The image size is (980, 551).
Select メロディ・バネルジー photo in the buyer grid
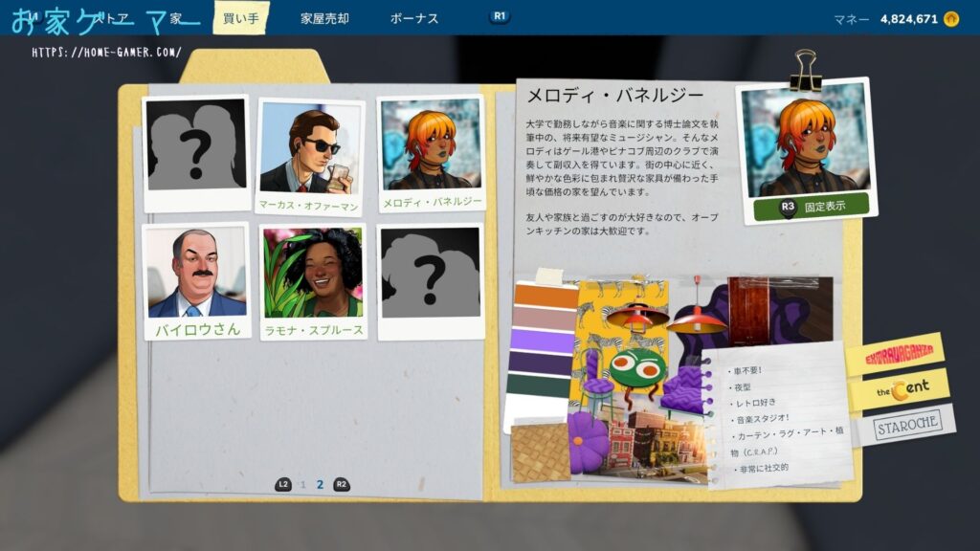click(x=432, y=153)
